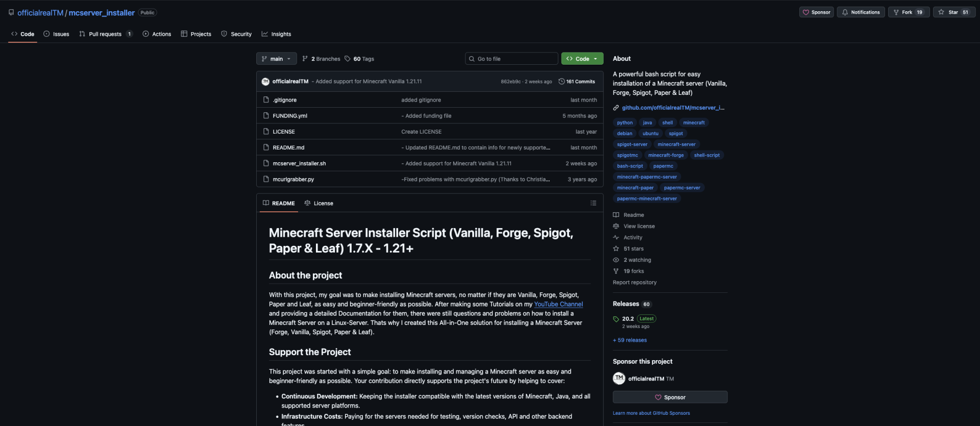
Task: Open README outline list icon
Action: click(593, 203)
